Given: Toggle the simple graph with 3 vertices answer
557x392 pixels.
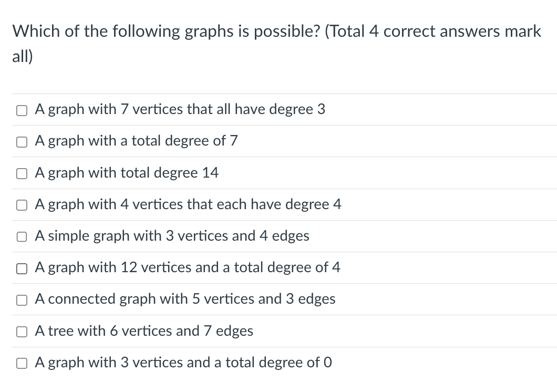Looking at the screenshot, I should (22, 236).
